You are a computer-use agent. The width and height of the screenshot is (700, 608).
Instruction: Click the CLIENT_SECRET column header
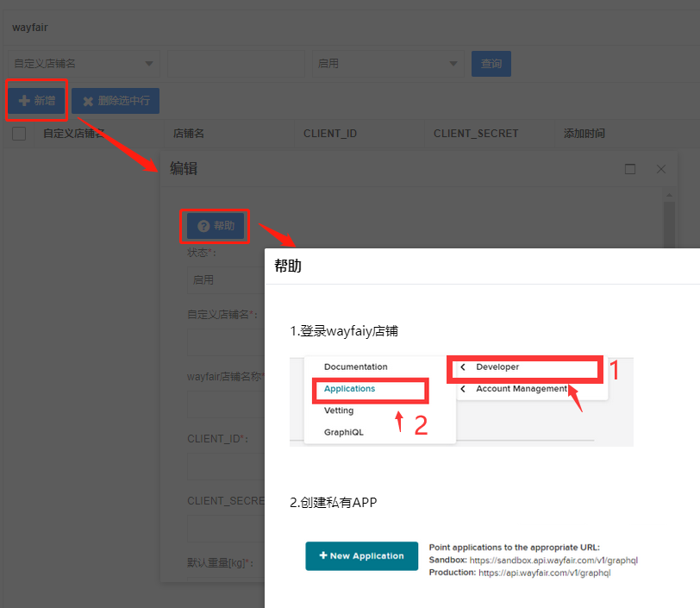476,134
